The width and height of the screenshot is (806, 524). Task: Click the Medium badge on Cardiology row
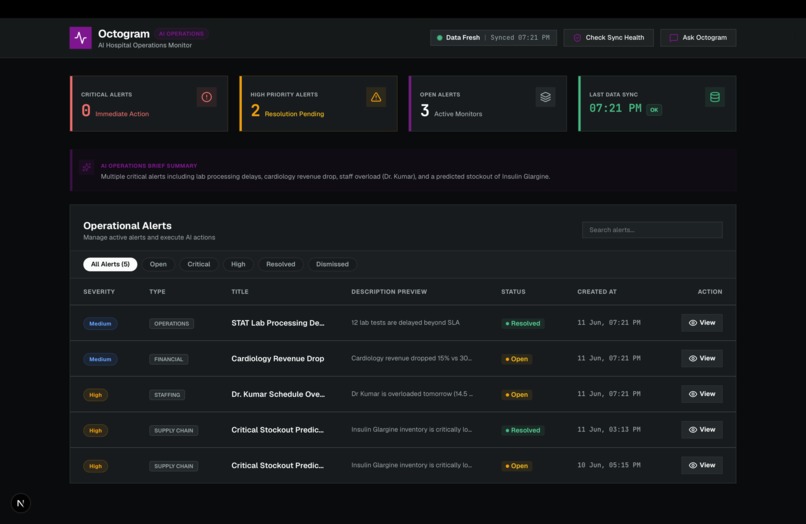pos(100,359)
